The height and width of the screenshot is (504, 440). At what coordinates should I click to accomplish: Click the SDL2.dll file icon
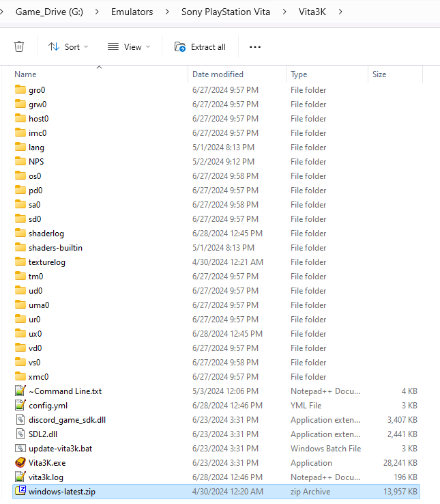[20, 434]
